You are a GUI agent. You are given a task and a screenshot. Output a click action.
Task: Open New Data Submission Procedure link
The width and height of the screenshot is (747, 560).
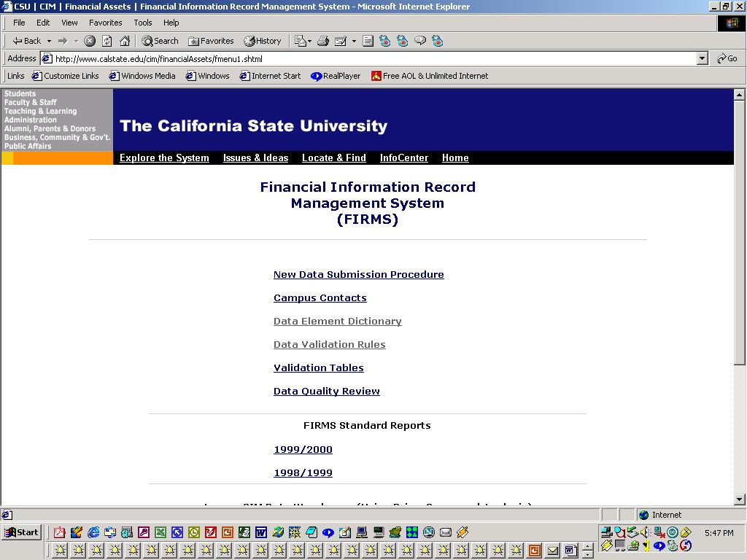(359, 275)
